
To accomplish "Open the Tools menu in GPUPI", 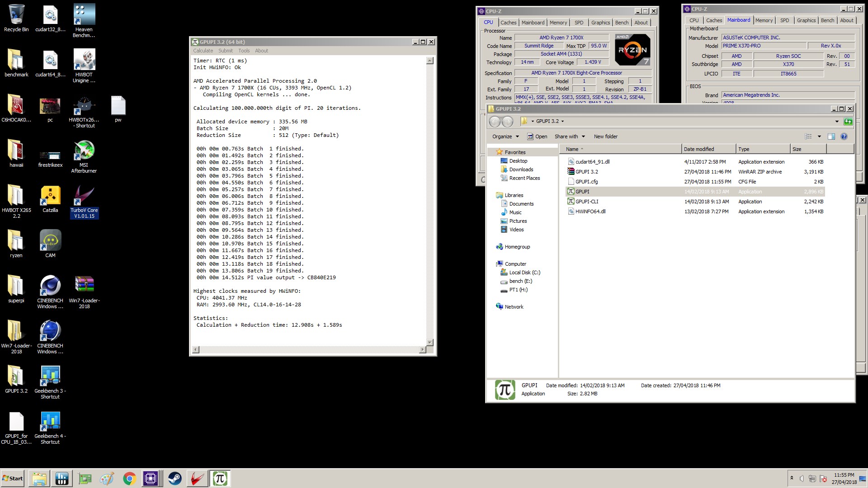I will 244,51.
